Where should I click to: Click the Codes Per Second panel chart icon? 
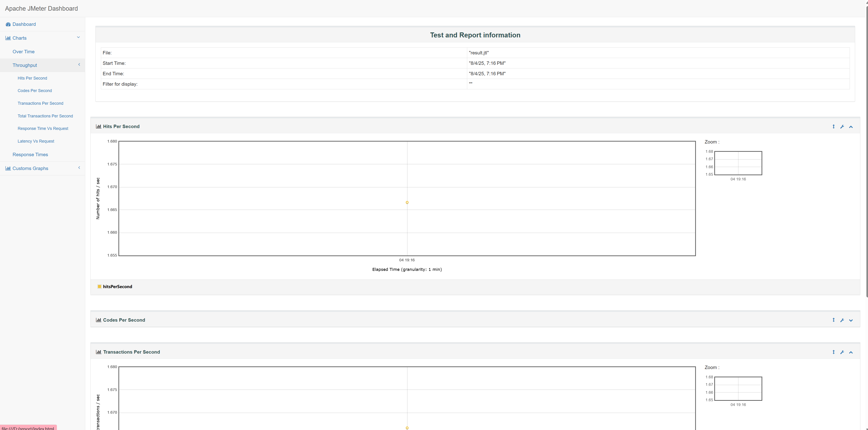click(x=98, y=320)
